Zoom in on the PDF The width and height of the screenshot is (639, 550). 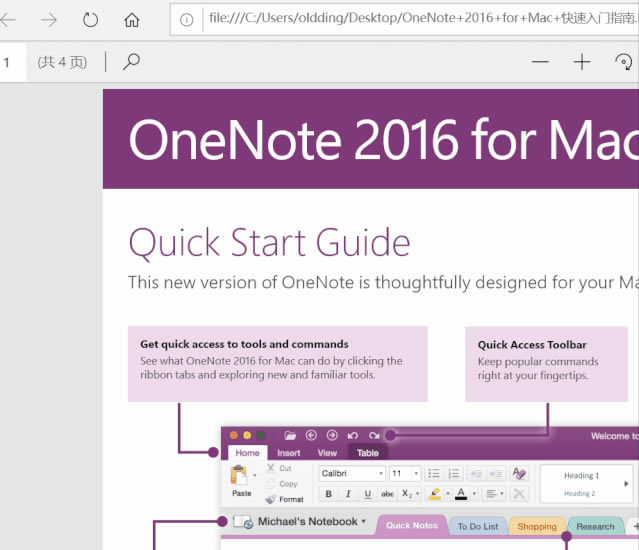(582, 62)
